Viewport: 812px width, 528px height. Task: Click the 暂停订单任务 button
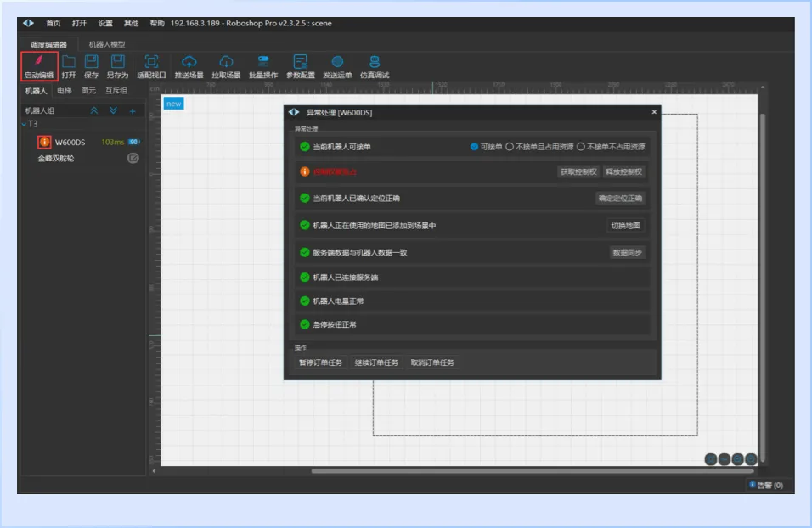pos(320,362)
